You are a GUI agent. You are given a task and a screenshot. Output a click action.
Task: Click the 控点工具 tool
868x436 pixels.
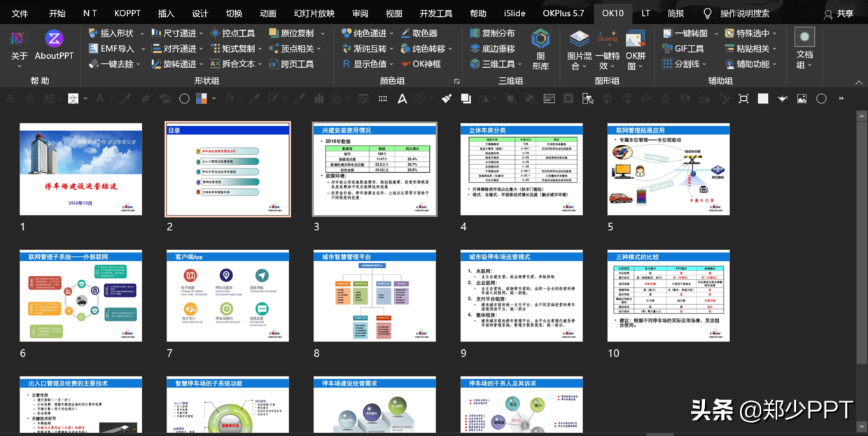coord(232,33)
